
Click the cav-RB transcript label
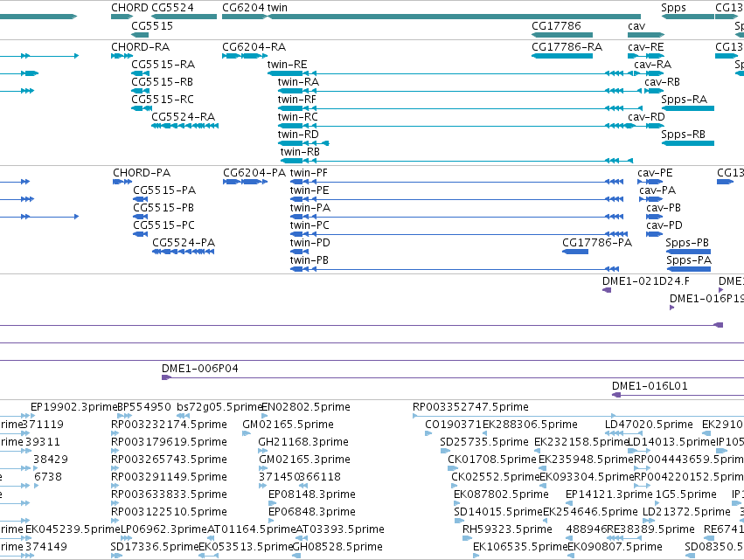[x=662, y=82]
